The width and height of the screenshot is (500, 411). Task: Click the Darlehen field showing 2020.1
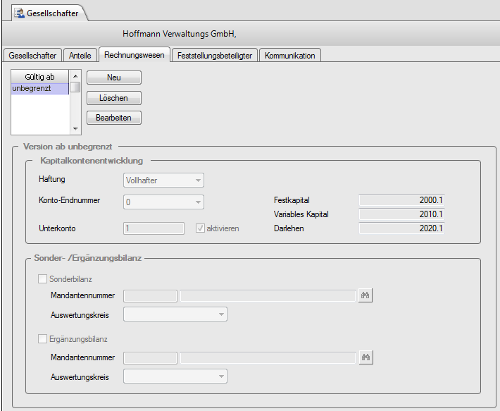pos(401,228)
